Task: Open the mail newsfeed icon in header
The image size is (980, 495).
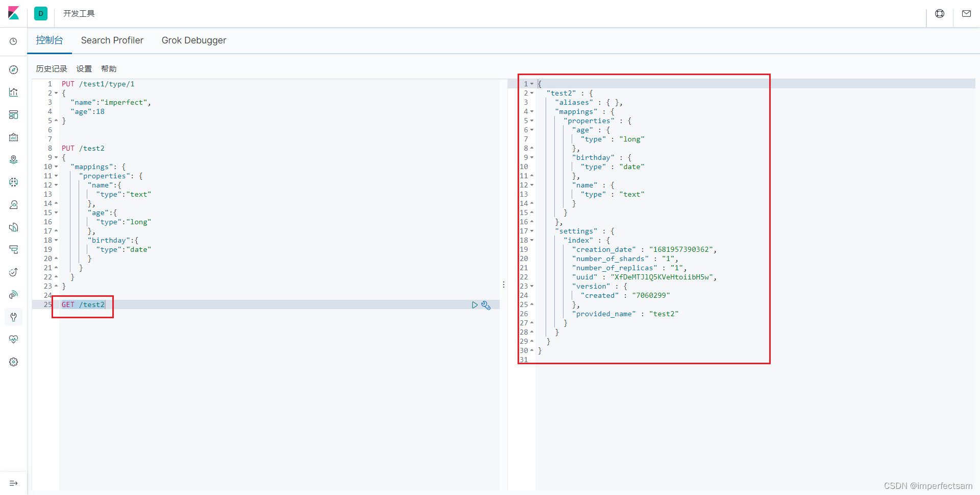Action: [966, 14]
